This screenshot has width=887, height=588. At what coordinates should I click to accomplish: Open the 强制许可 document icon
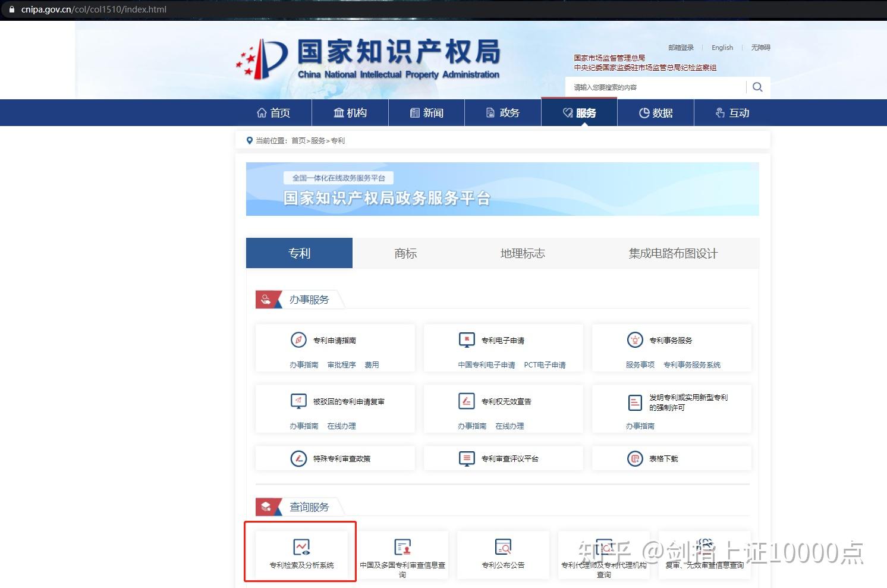pyautogui.click(x=635, y=403)
